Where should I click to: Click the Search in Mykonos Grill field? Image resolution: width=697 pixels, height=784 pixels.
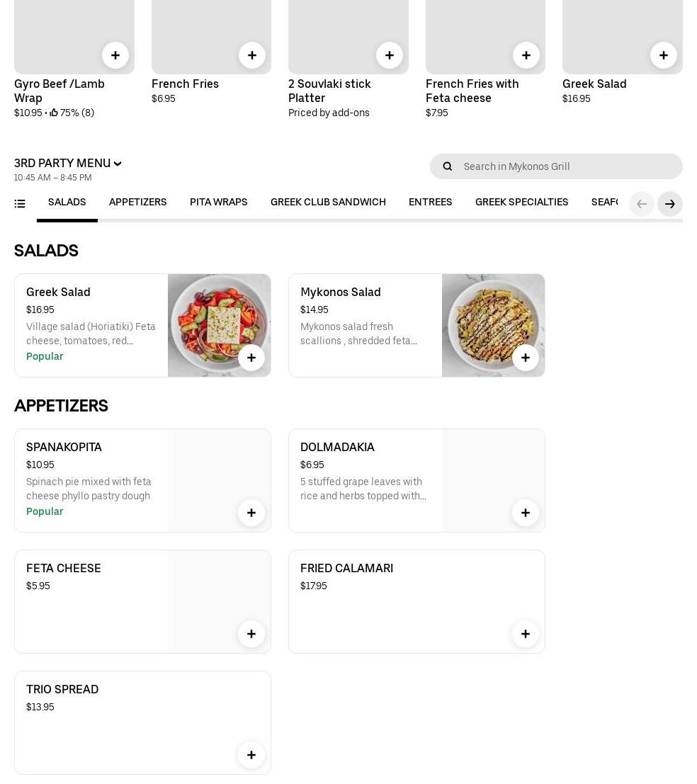[x=567, y=166]
